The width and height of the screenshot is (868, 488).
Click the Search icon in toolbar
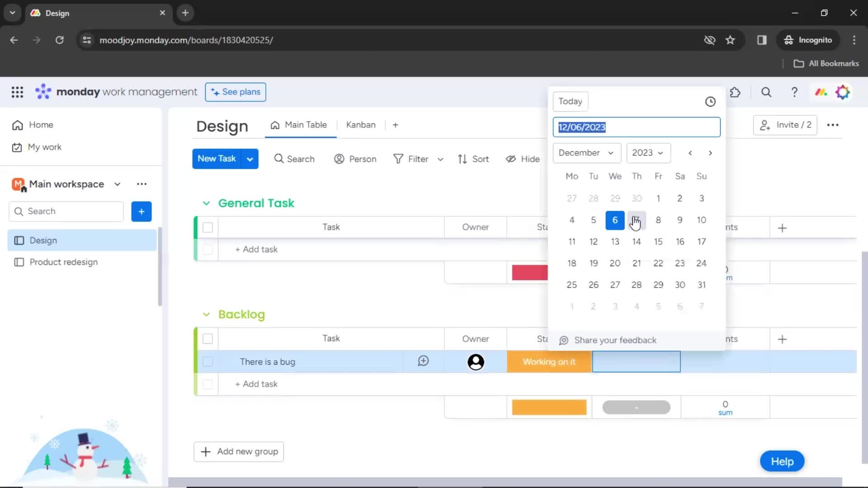coord(767,92)
